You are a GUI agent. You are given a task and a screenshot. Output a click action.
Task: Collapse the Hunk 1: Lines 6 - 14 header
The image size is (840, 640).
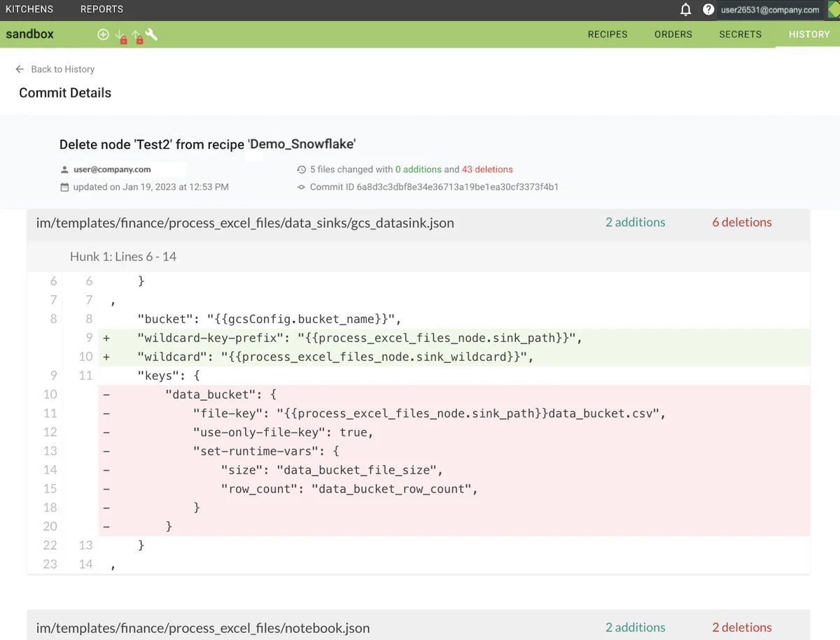pyautogui.click(x=122, y=257)
